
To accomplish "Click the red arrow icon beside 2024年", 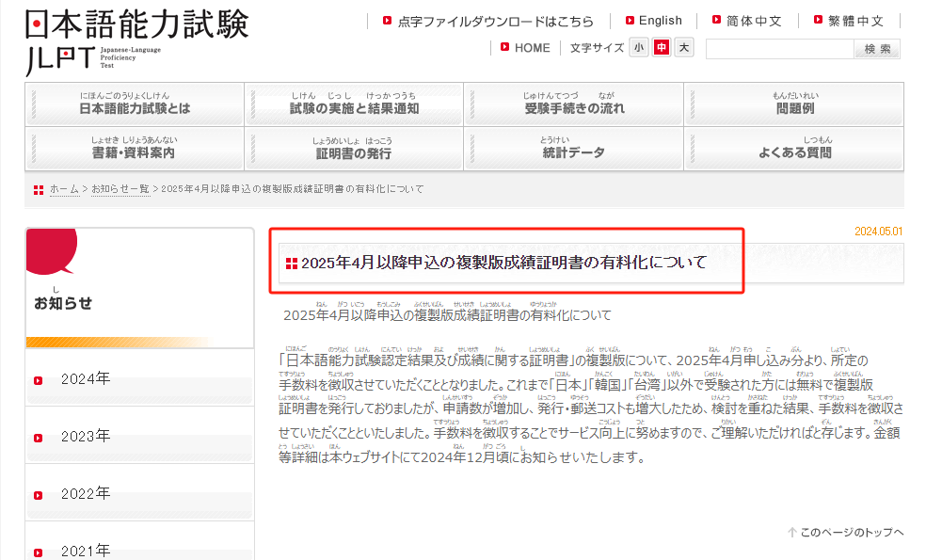I will point(39,380).
